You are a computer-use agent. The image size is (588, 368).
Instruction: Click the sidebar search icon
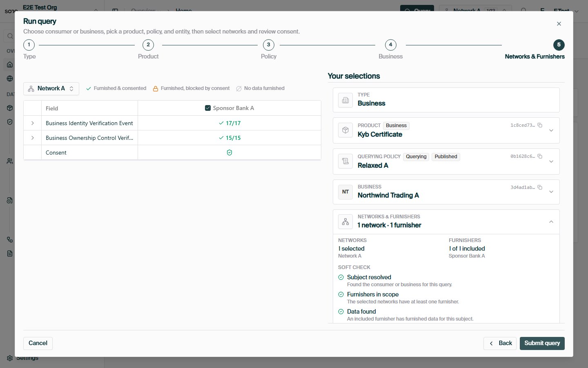point(10,36)
